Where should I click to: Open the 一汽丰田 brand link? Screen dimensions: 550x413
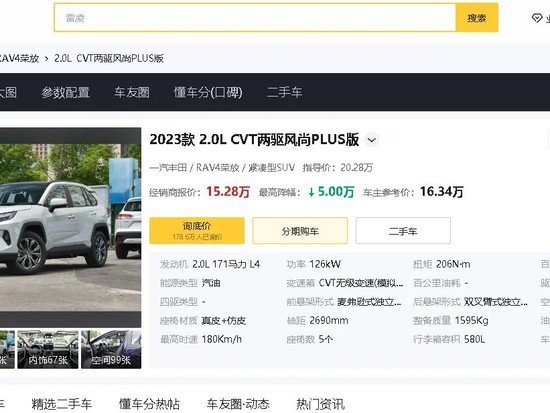[168, 167]
